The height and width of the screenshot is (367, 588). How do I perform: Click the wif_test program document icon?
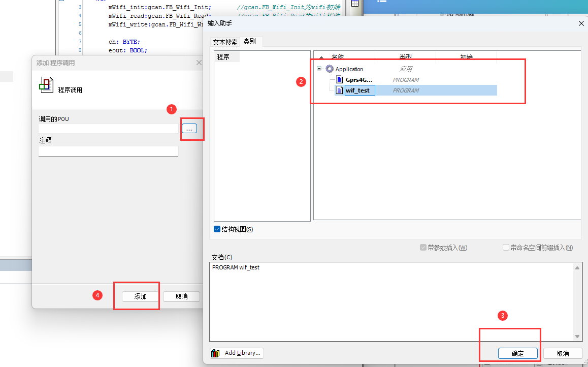coord(339,90)
